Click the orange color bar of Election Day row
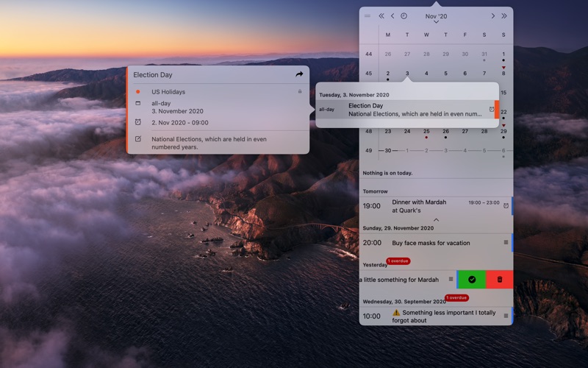The image size is (588, 368). [x=497, y=110]
